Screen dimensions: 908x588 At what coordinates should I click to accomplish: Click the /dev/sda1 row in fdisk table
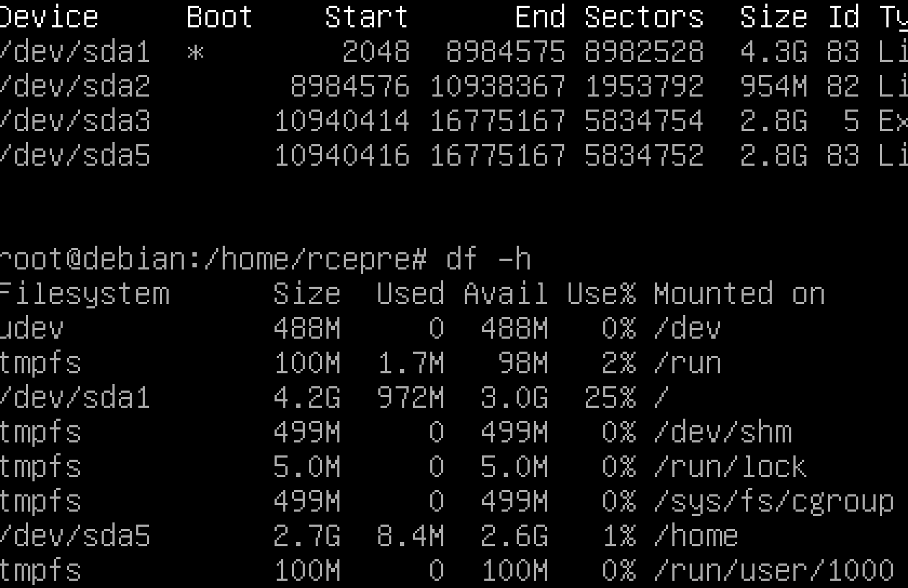74,52
